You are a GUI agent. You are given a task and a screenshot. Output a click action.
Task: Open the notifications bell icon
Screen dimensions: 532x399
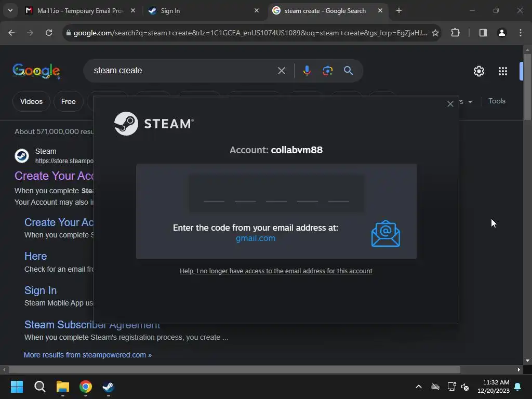click(518, 387)
